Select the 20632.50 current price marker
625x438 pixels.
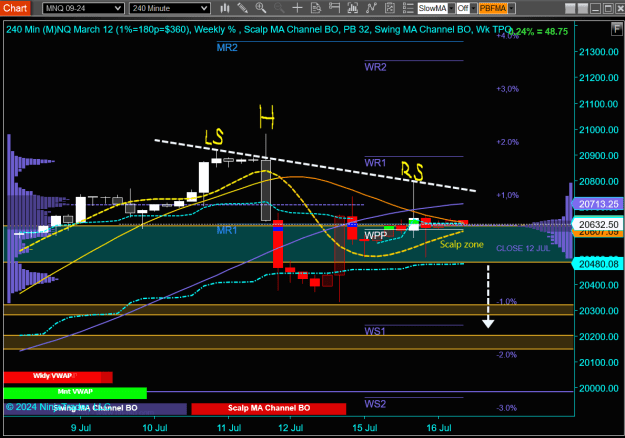(598, 224)
